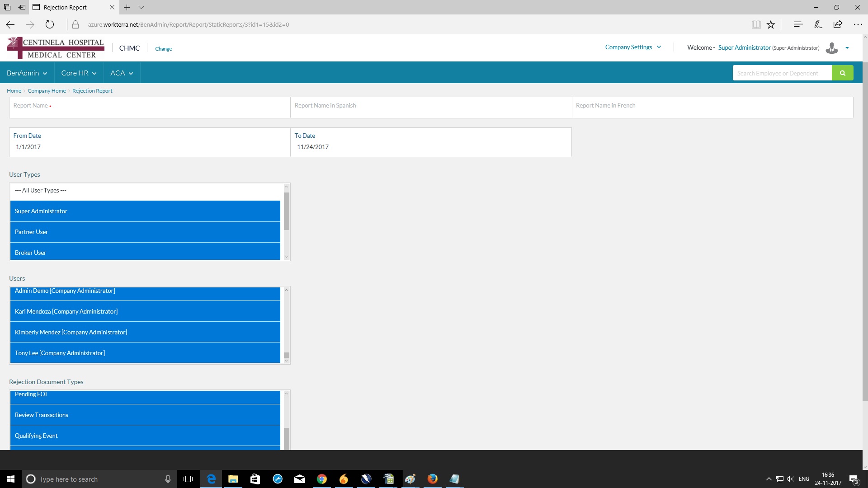Expand the Company Settings dropdown
Image resolution: width=868 pixels, height=488 pixels.
click(x=633, y=47)
